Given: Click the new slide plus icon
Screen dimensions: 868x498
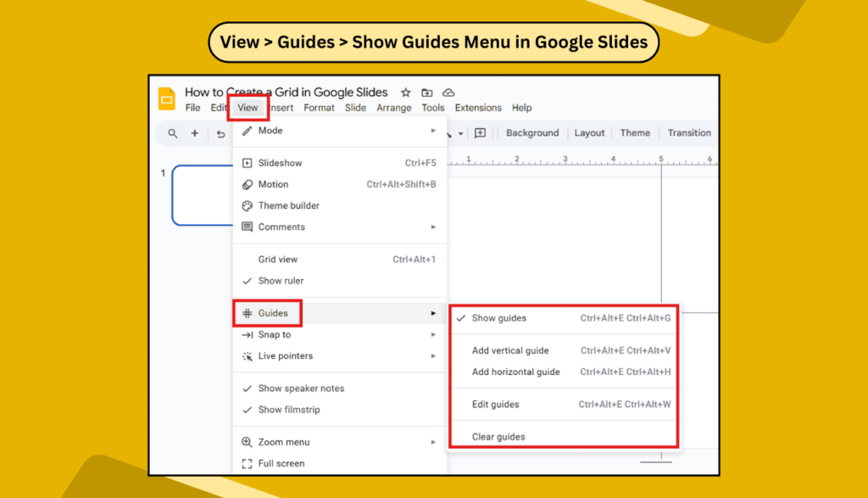Looking at the screenshot, I should 195,133.
